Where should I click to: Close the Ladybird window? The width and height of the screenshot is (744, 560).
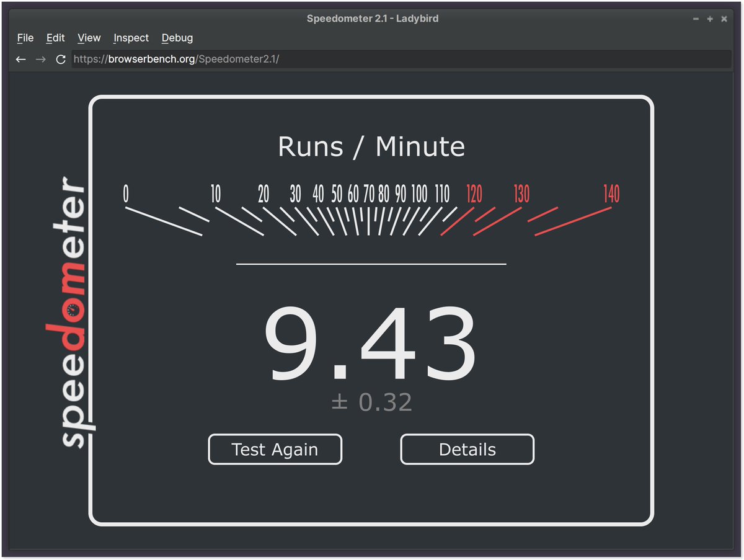pyautogui.click(x=724, y=19)
